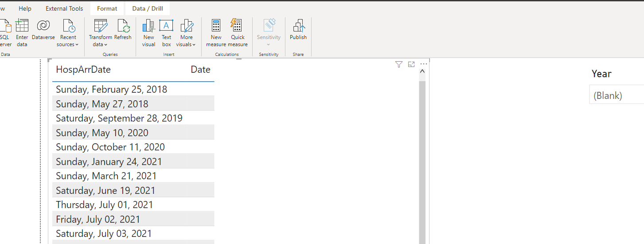Click the Year slicer title

(x=601, y=74)
